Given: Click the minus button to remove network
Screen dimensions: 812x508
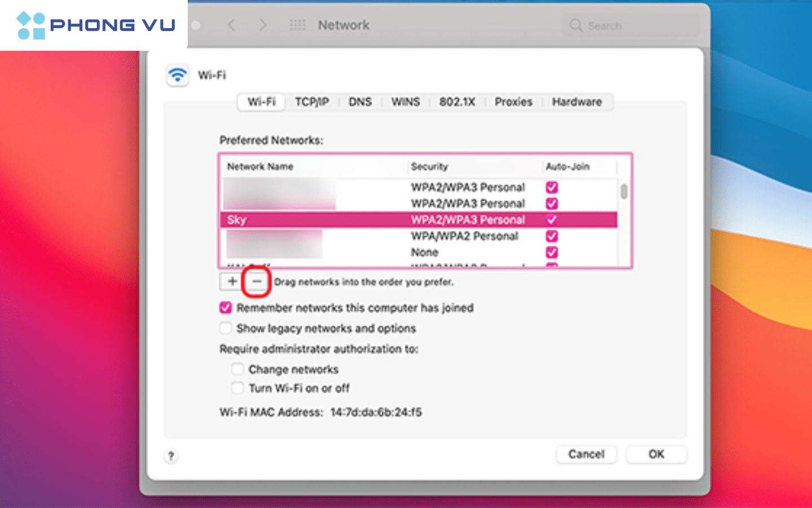Looking at the screenshot, I should pos(257,281).
